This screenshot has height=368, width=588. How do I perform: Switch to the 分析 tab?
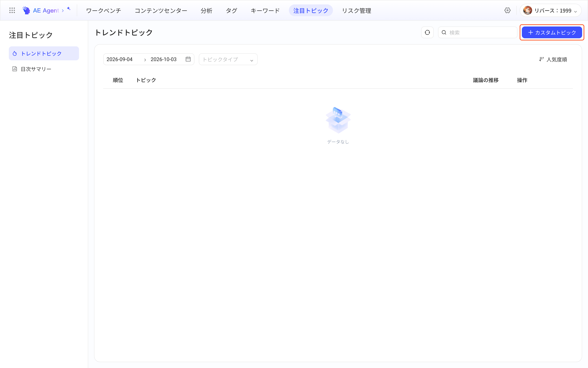[x=207, y=10]
